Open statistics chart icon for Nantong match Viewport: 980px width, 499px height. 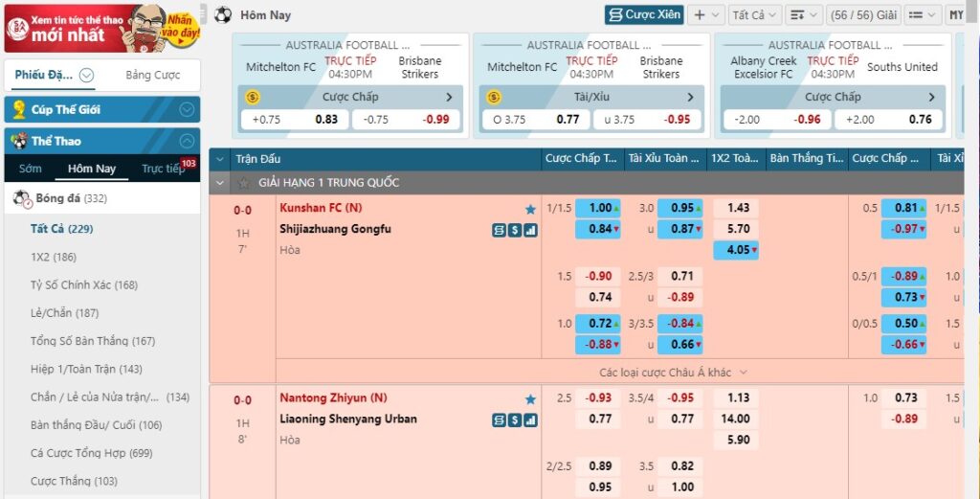(530, 420)
